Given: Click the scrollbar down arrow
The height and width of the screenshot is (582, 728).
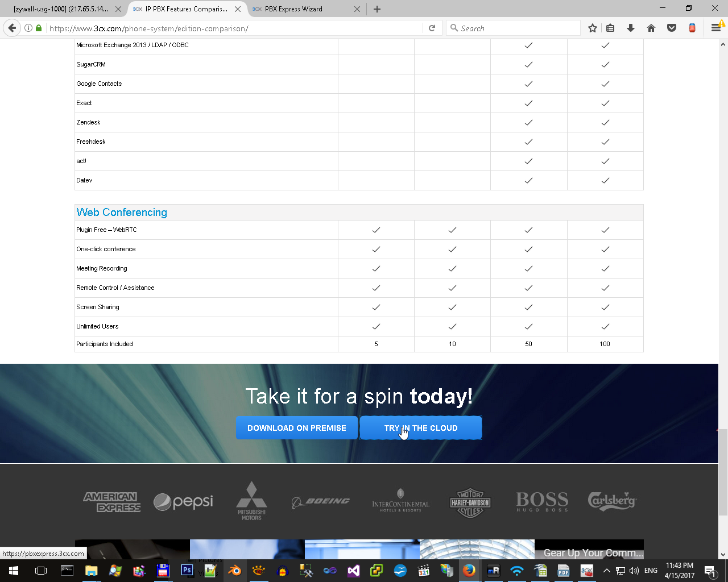Looking at the screenshot, I should tap(723, 555).
